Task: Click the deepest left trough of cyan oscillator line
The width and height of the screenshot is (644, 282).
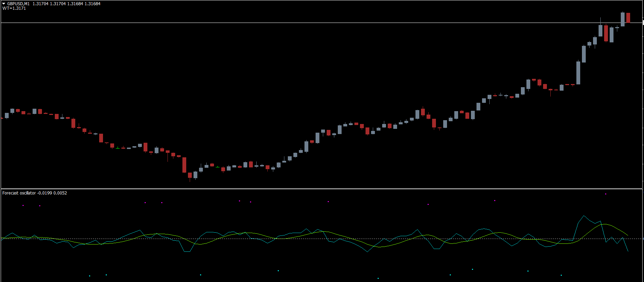Action: coord(187,251)
